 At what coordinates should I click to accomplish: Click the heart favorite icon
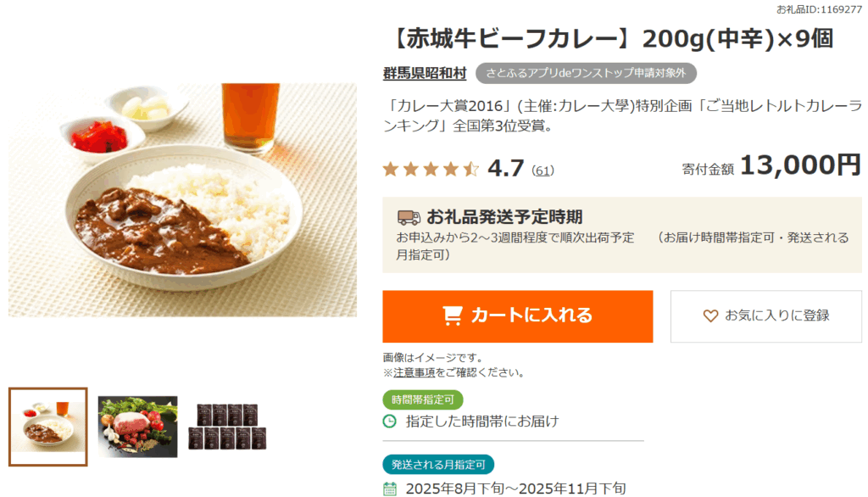click(x=710, y=316)
